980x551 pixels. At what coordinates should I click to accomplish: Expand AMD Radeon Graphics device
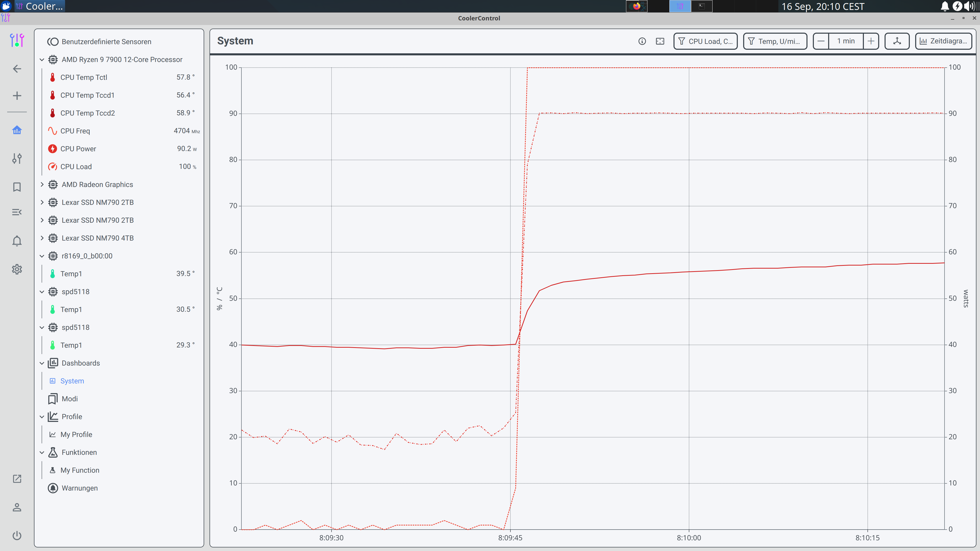(42, 184)
